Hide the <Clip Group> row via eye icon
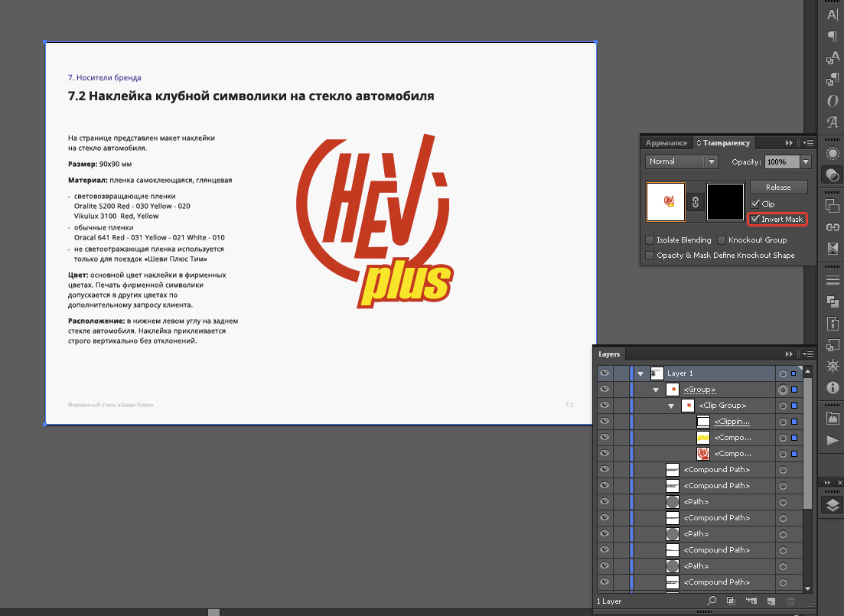844x616 pixels. click(604, 406)
